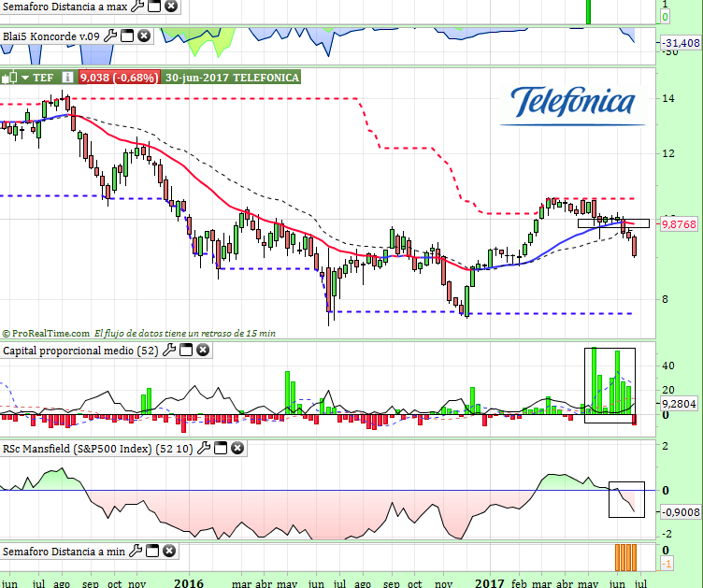This screenshot has height=588, width=703.
Task: Click the green 0 value tag of Semaforo max
Action: 665,17
